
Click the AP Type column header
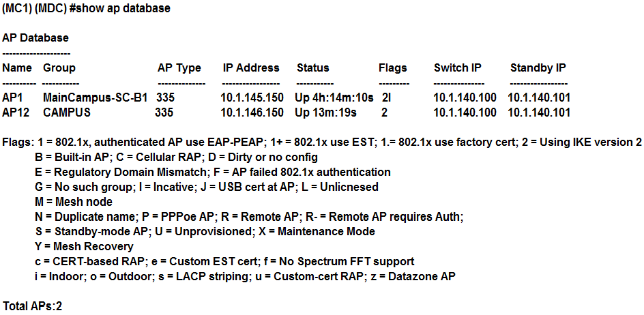(179, 67)
